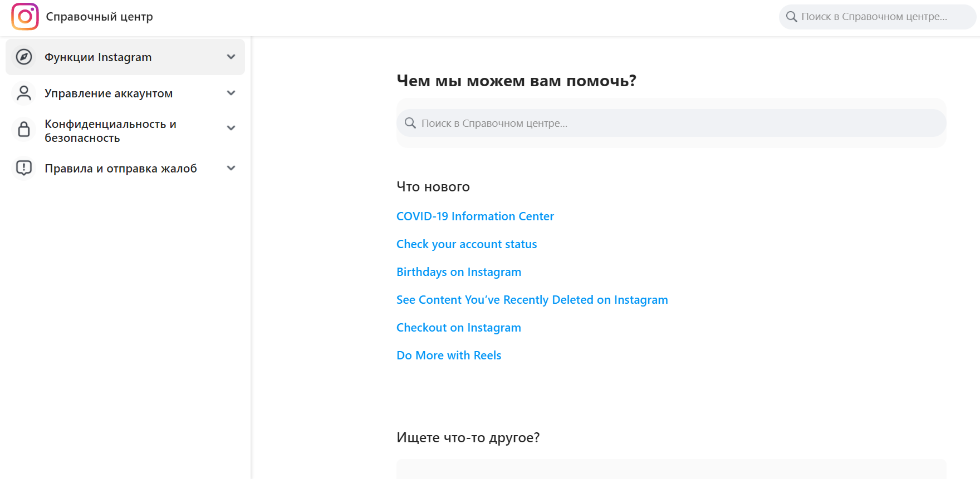Focus the main Поиск в Справочном центре field

671,123
